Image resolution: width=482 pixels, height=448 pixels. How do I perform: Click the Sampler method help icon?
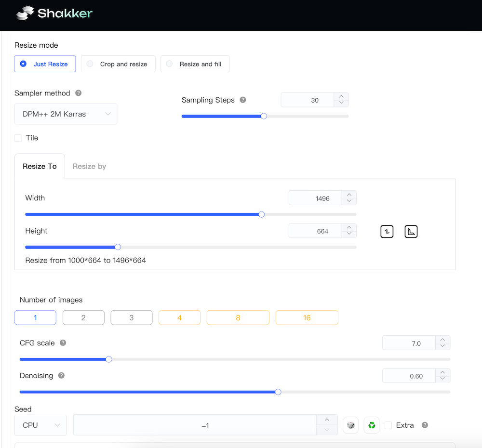(79, 93)
